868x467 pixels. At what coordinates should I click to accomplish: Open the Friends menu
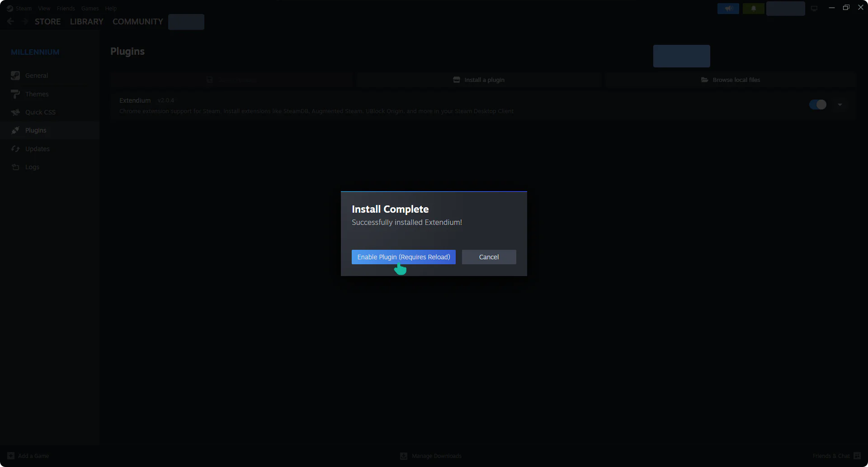(66, 9)
